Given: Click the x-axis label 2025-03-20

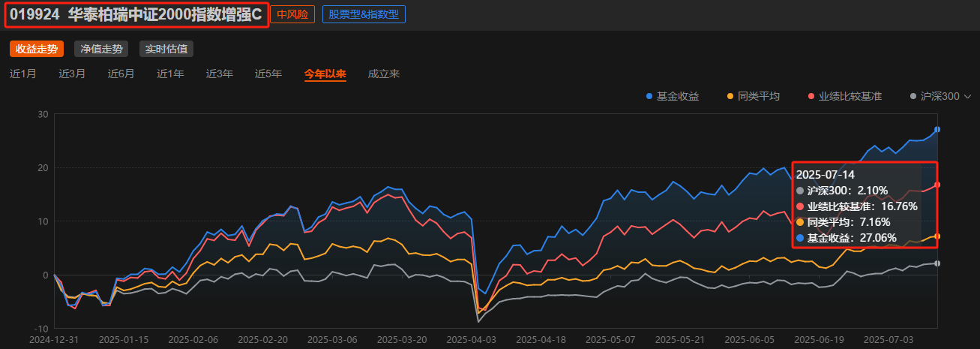Looking at the screenshot, I should (x=402, y=340).
